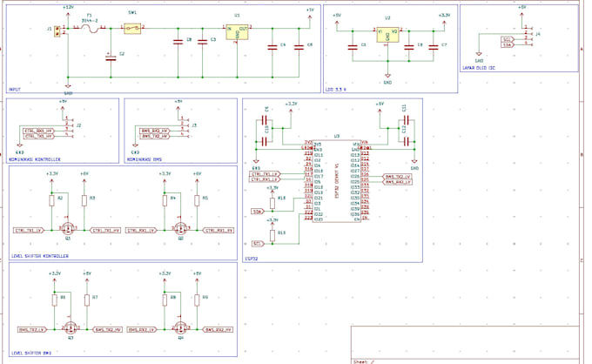Select the U3 ESP32 DevKit symbol
Viewport: 592px width, 364px height.
click(x=336, y=181)
